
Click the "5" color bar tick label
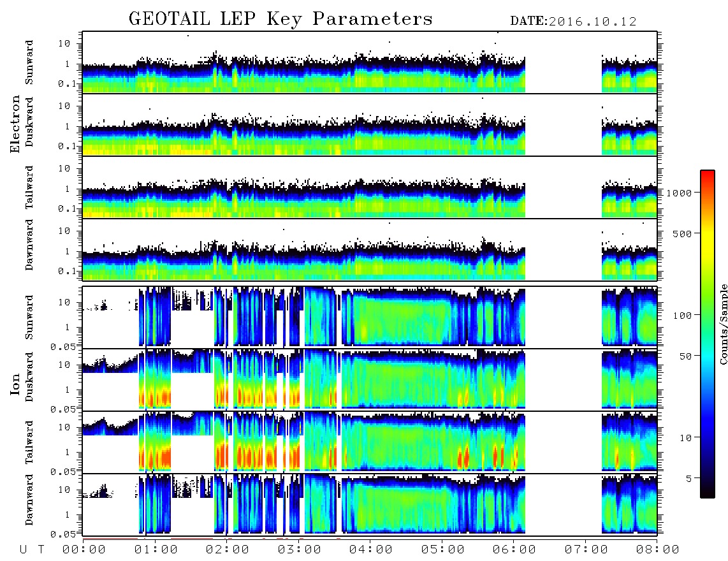click(689, 478)
